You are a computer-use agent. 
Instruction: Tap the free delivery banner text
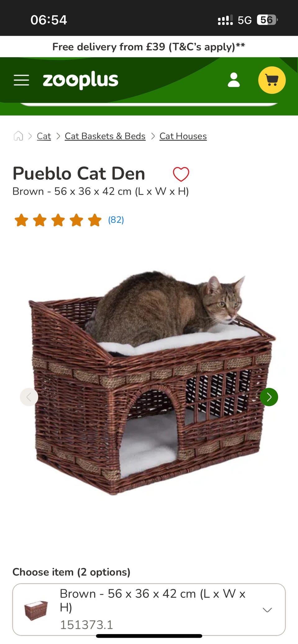coord(149,47)
